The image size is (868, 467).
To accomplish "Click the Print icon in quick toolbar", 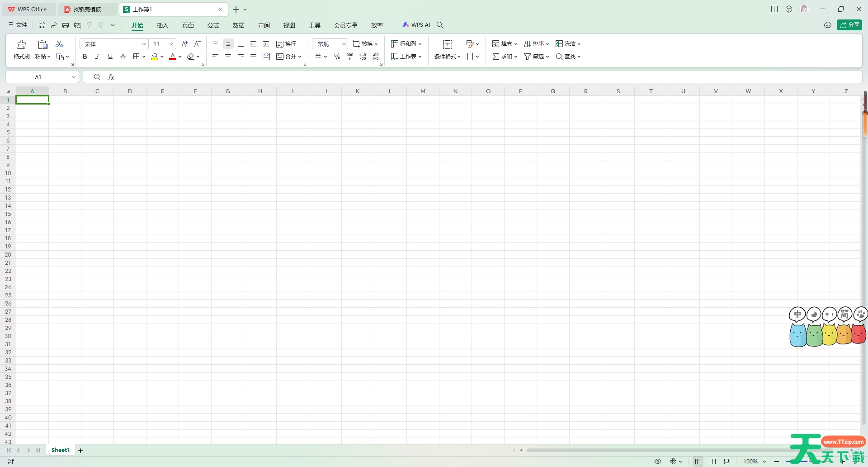I will (x=66, y=25).
